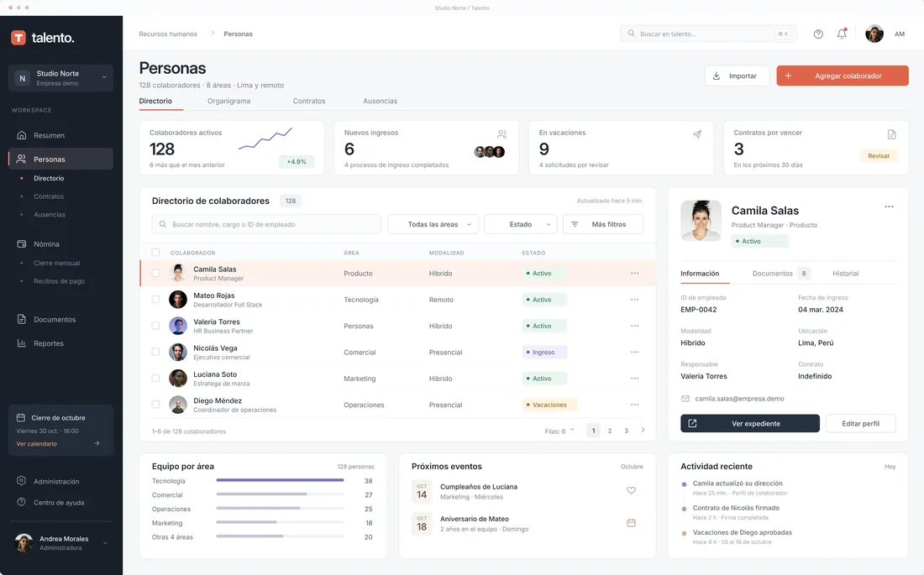Open the Estado filter dropdown
924x575 pixels.
coord(521,224)
